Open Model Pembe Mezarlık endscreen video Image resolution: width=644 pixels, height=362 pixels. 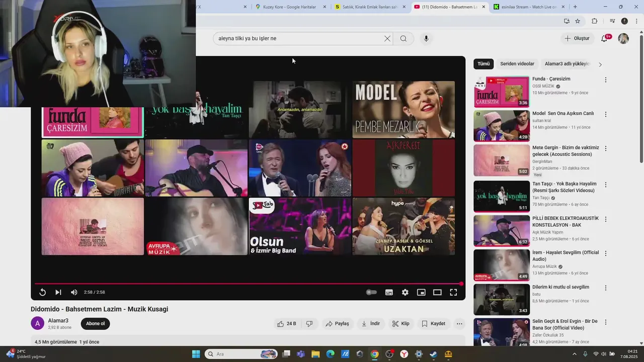[404, 109]
